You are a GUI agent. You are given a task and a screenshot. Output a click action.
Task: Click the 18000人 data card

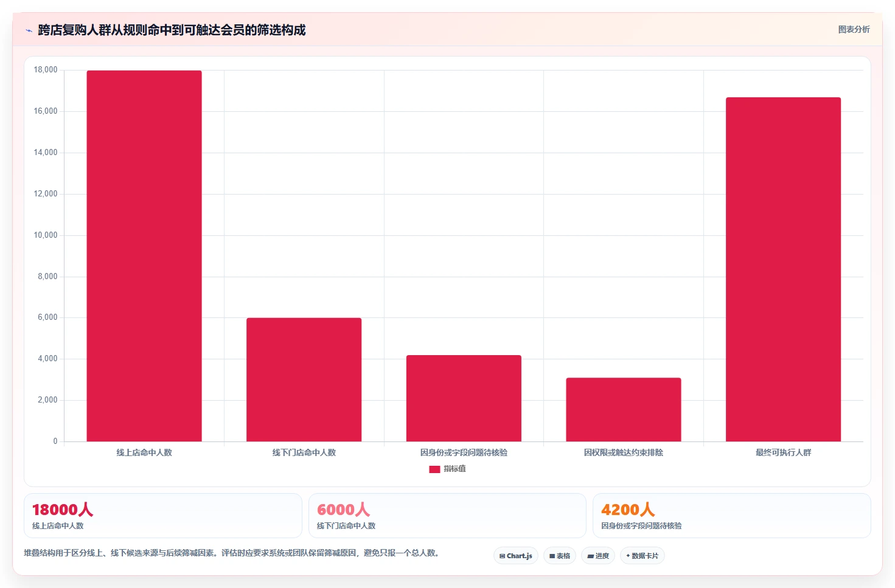coord(163,516)
